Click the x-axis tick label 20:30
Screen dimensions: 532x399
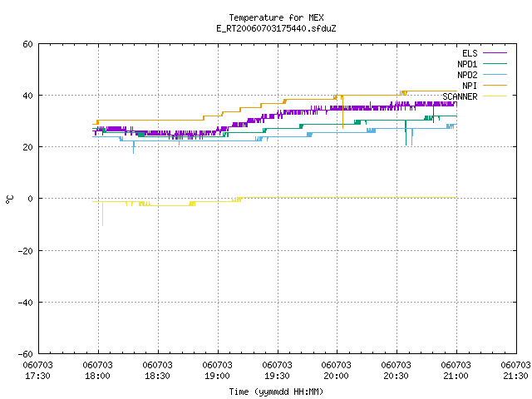point(396,376)
